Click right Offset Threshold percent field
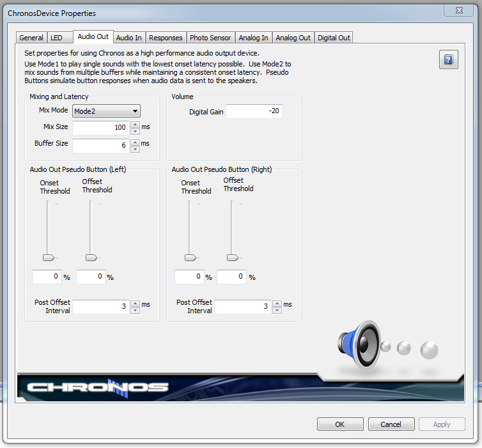 [232, 277]
